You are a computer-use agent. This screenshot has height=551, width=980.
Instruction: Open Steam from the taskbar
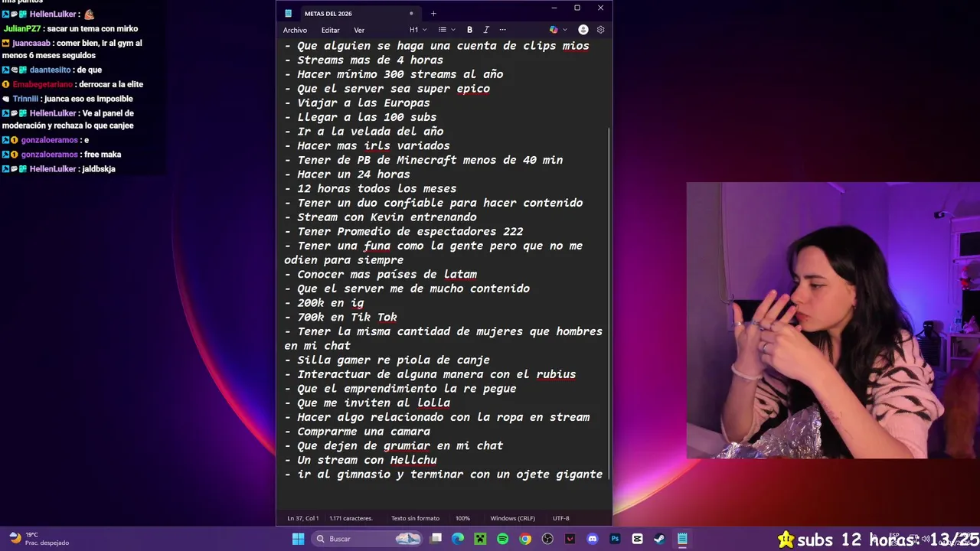click(659, 539)
